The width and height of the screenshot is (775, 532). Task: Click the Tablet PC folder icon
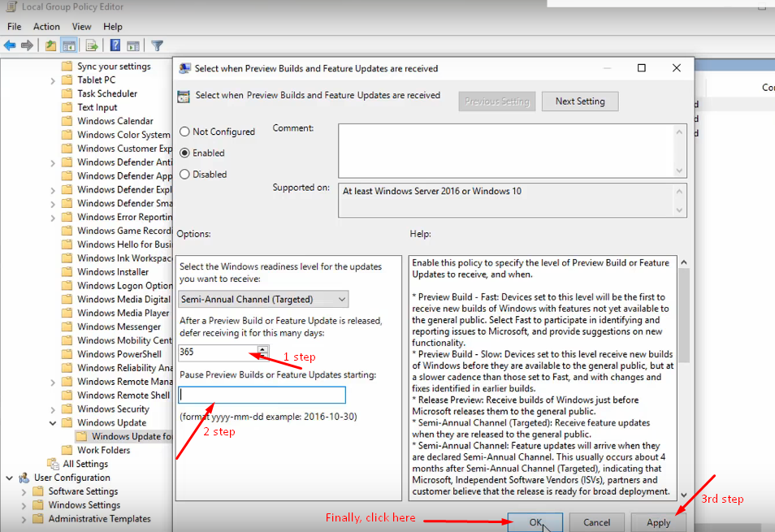[67, 80]
